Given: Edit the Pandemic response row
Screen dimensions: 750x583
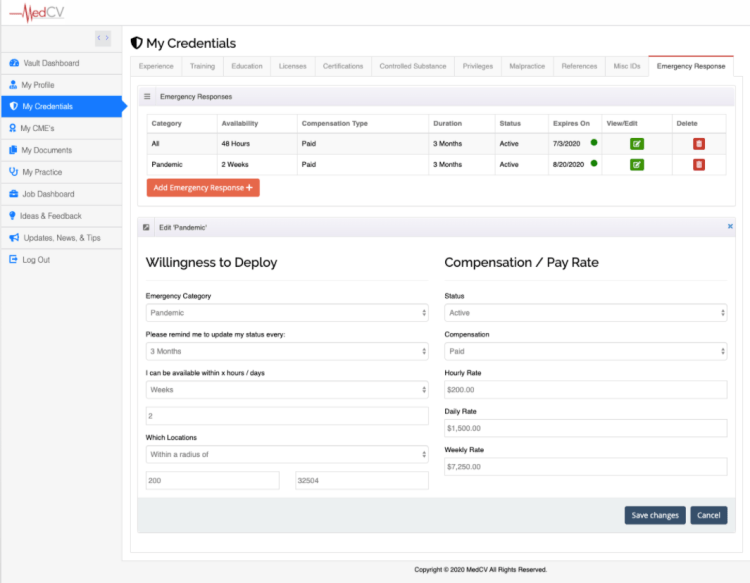Looking at the screenshot, I should (637, 165).
